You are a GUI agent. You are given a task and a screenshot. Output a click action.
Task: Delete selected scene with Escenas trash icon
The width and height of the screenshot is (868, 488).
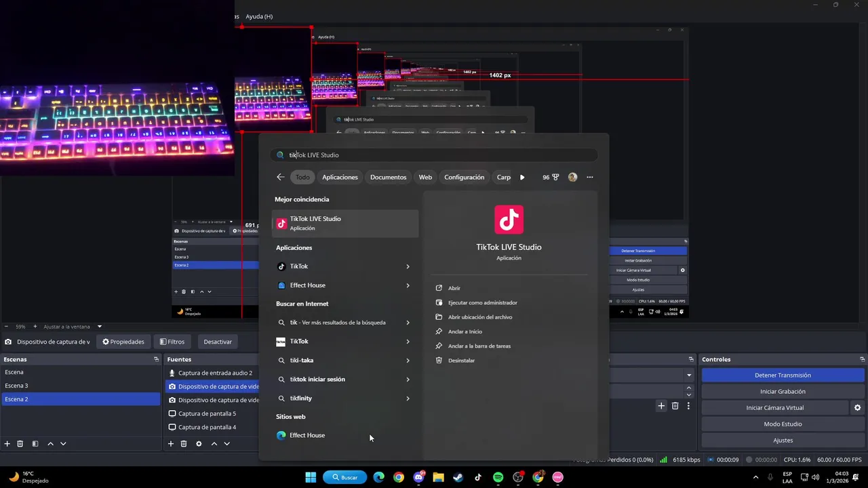coord(20,444)
